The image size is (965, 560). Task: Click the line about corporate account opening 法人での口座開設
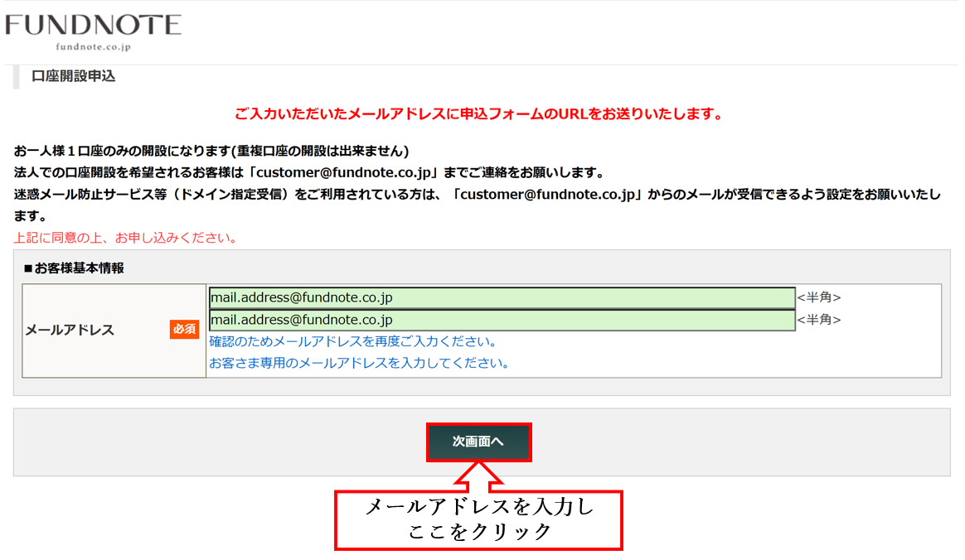coord(309,172)
